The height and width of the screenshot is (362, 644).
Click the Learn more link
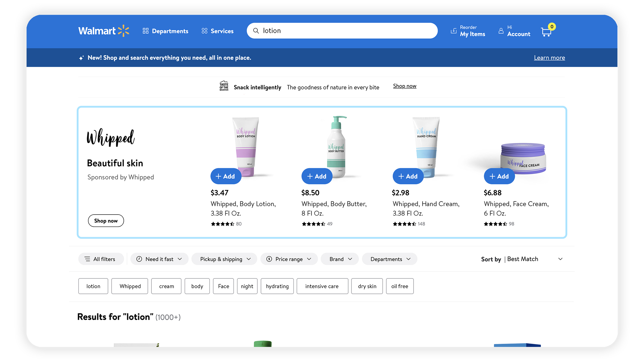pyautogui.click(x=549, y=58)
